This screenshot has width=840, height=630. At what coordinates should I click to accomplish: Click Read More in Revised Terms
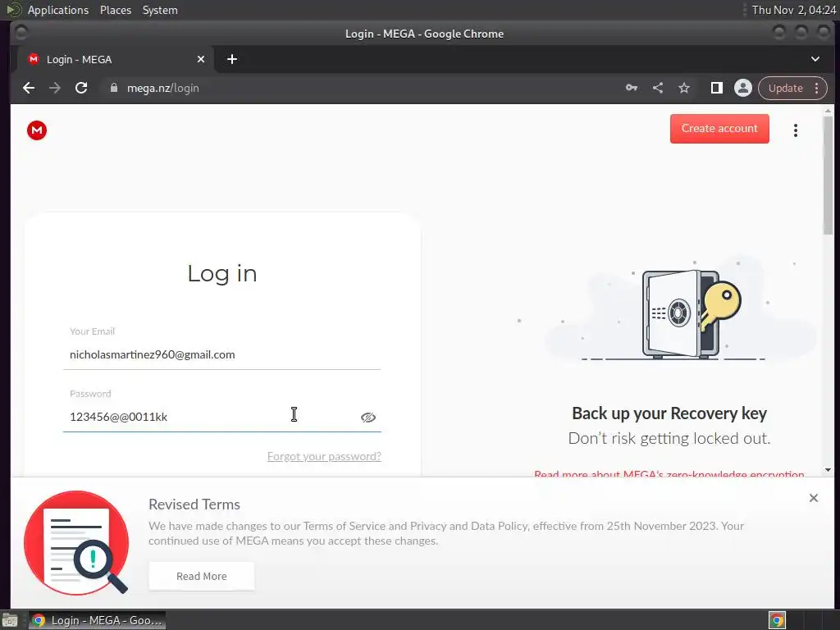pos(202,577)
